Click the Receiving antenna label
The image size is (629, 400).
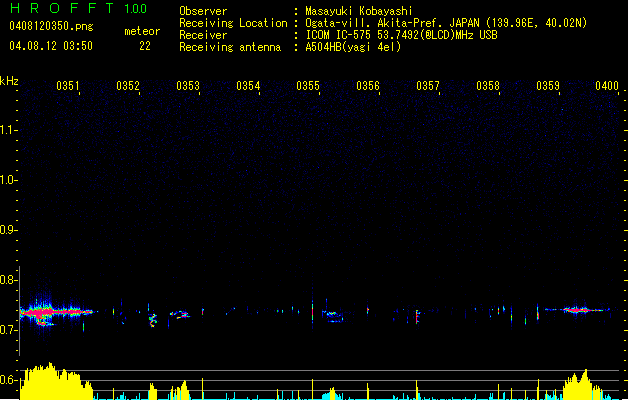click(230, 47)
